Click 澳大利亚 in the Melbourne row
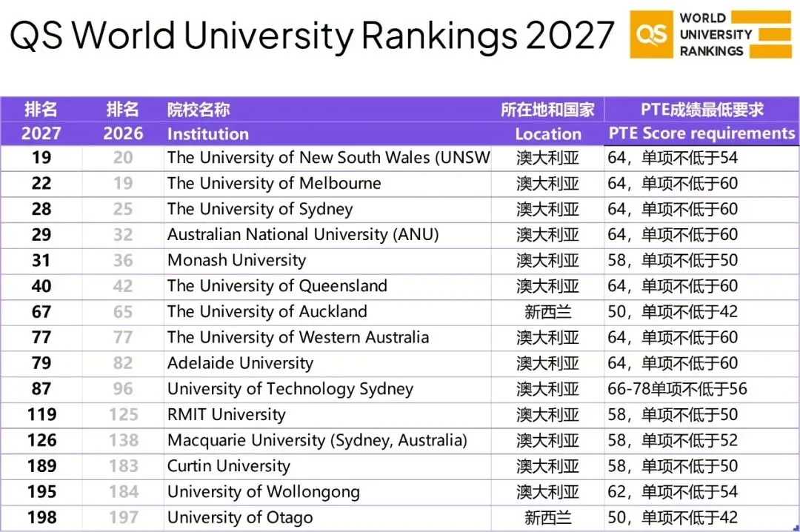 (x=548, y=183)
